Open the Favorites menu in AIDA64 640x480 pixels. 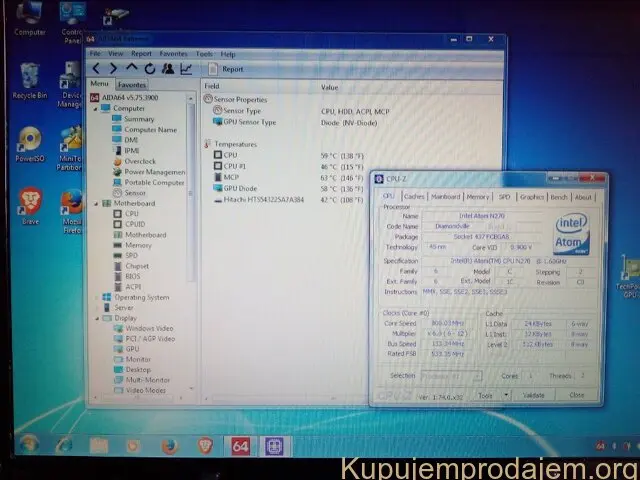tap(173, 53)
